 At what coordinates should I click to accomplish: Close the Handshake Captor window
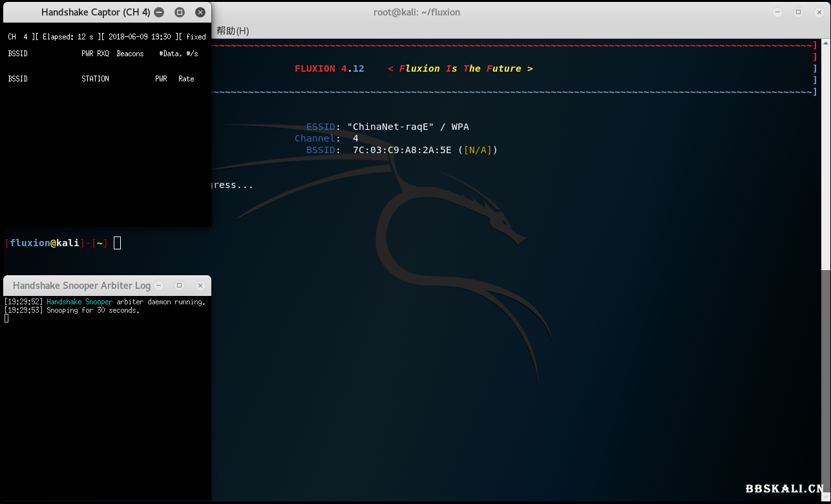click(x=200, y=12)
